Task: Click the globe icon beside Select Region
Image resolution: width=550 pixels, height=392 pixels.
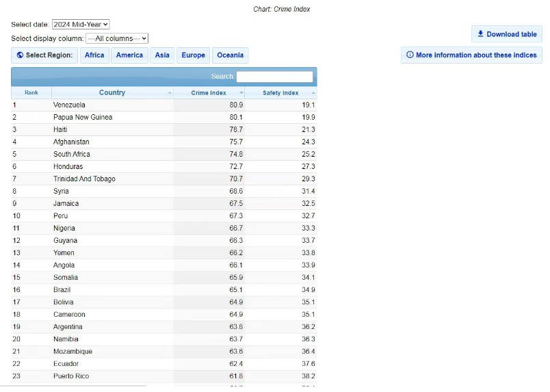Action: pyautogui.click(x=20, y=55)
